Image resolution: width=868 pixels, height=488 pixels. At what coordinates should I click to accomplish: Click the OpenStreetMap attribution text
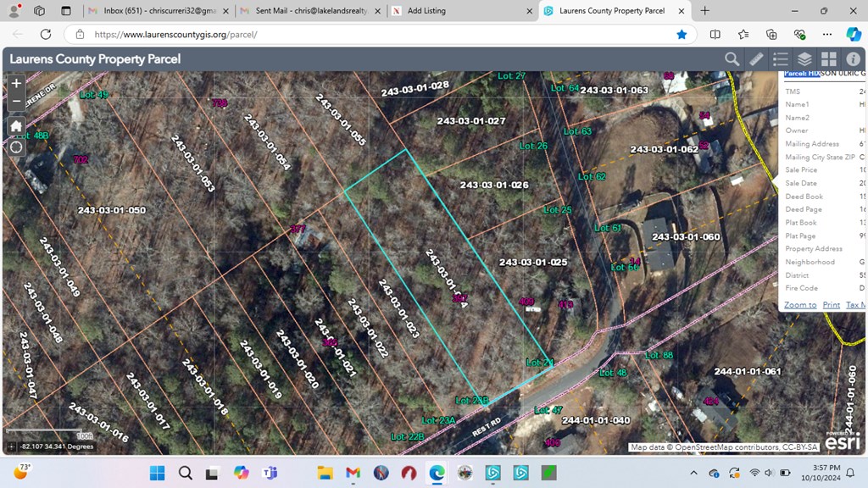pyautogui.click(x=724, y=447)
